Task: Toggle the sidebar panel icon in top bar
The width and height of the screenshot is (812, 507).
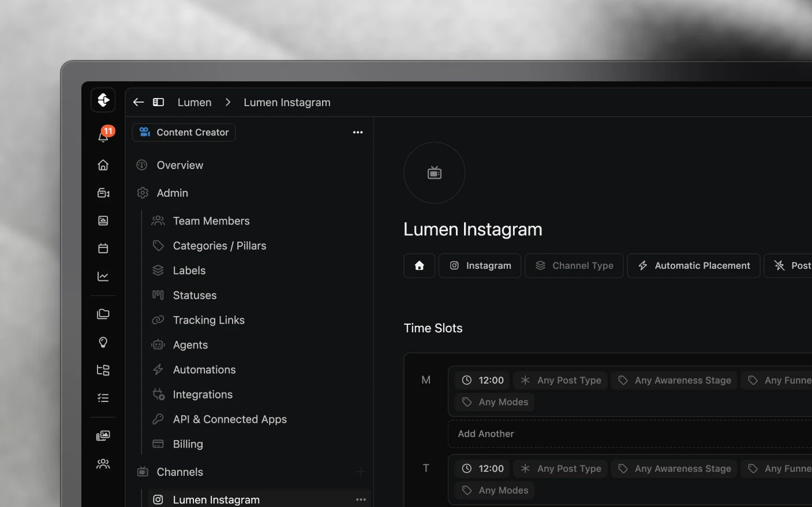Action: [158, 102]
